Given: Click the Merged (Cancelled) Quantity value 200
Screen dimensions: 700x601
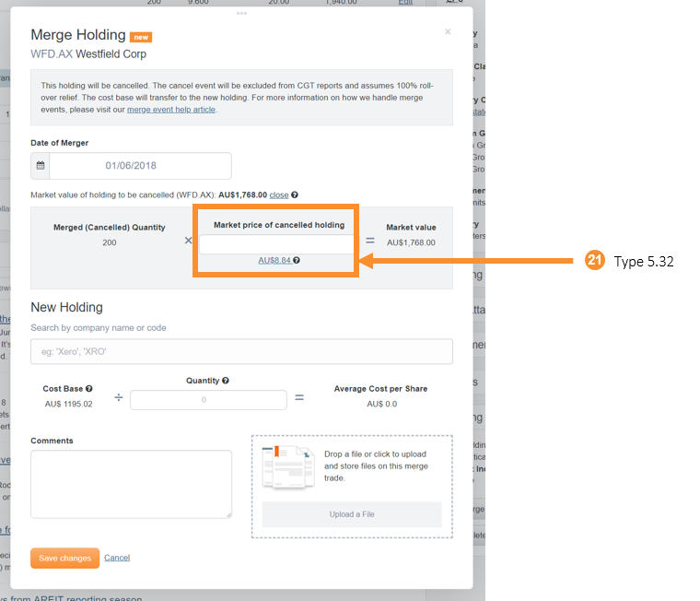Looking at the screenshot, I should click(110, 242).
